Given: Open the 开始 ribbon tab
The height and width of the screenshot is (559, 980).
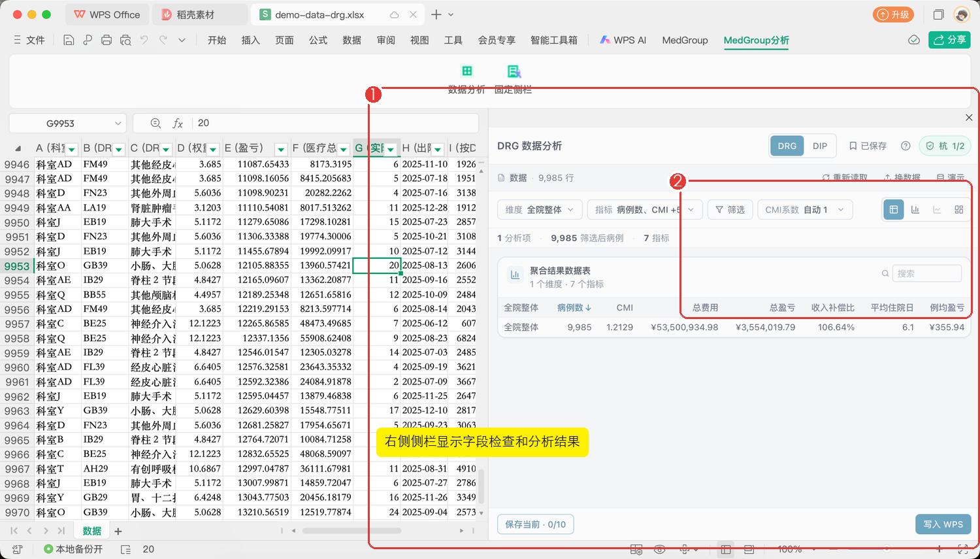Looking at the screenshot, I should (x=217, y=40).
